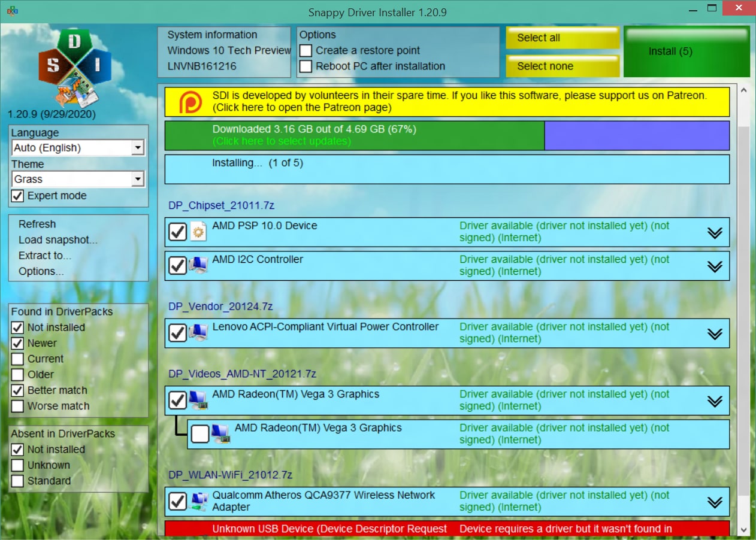Open the Theme dropdown
The height and width of the screenshot is (540, 756).
coord(78,179)
